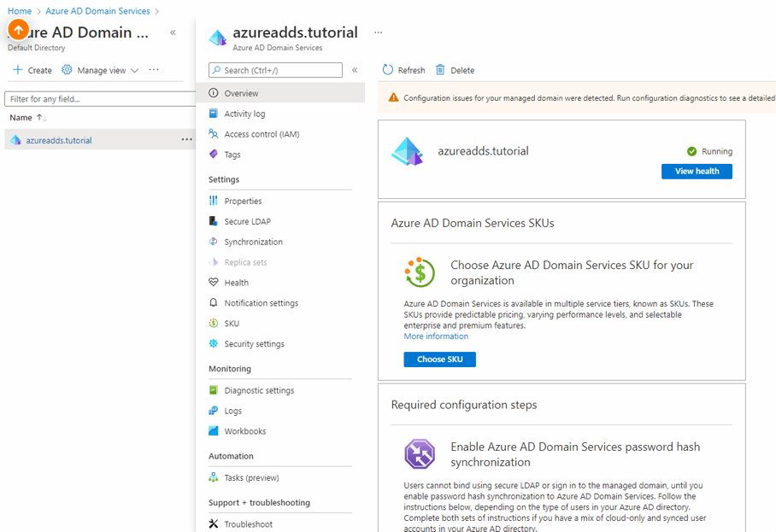Click the Replica sets icon

point(214,261)
